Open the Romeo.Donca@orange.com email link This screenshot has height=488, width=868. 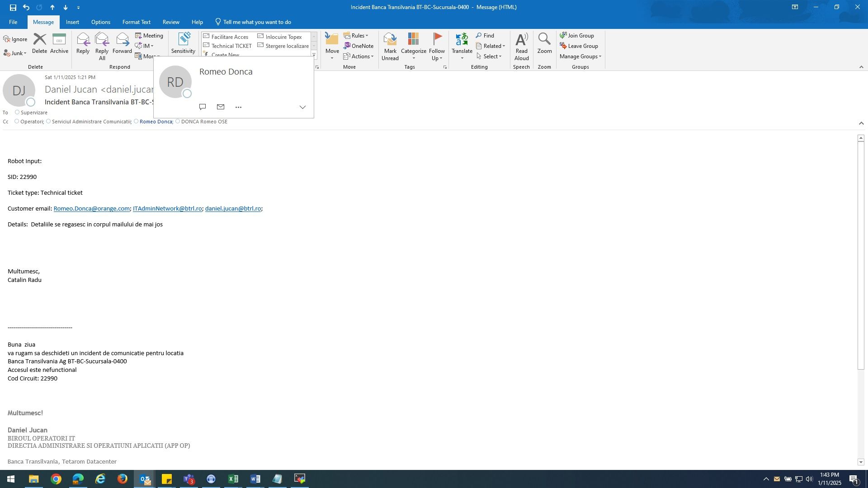[x=91, y=208]
